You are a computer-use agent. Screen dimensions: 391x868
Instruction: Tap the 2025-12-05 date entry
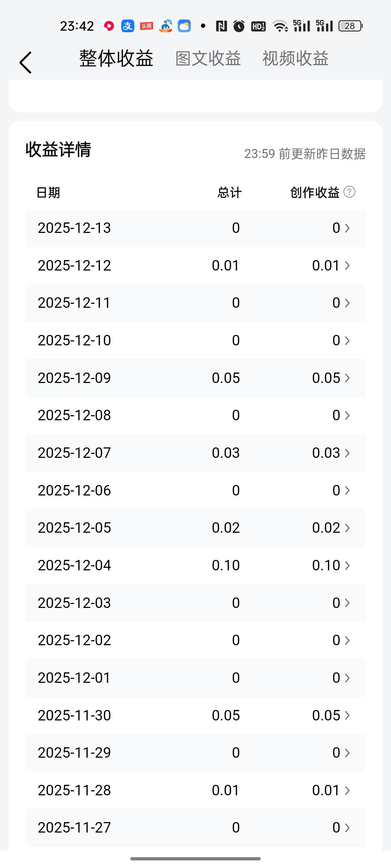click(74, 528)
